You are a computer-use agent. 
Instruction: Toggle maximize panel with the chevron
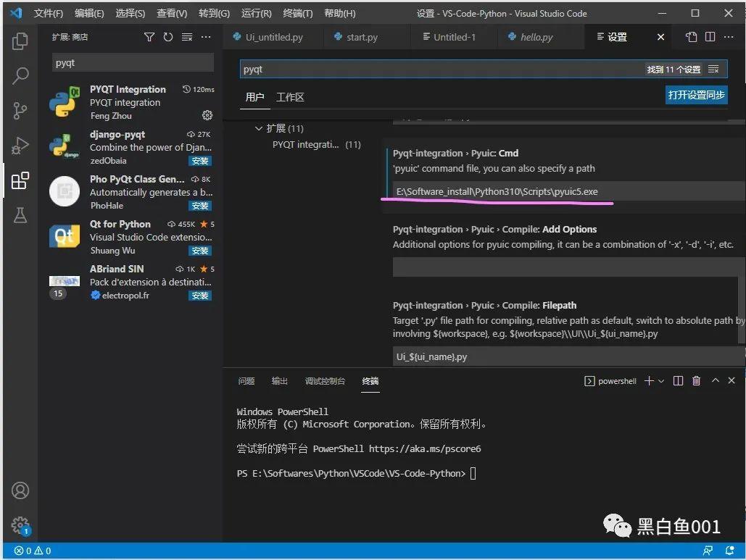(x=714, y=380)
